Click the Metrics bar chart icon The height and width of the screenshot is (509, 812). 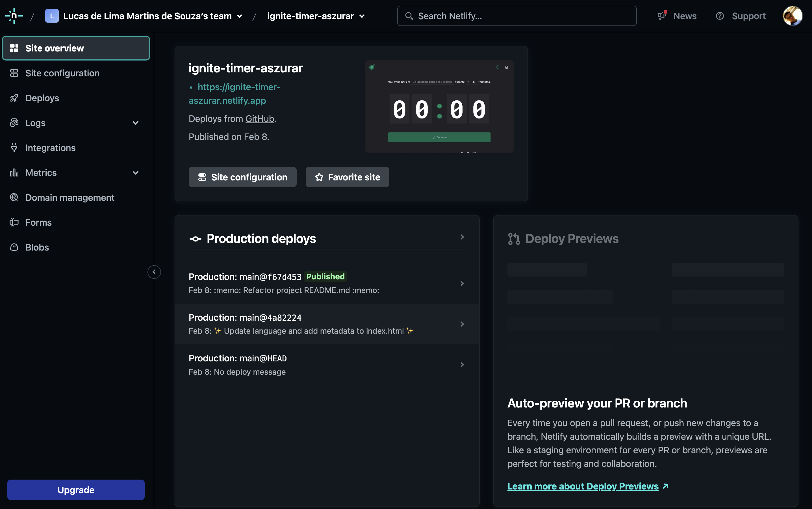point(14,173)
